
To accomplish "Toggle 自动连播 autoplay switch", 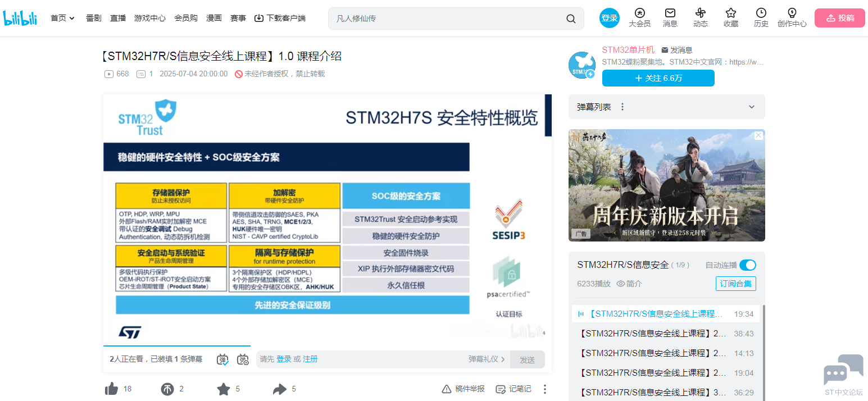I will pyautogui.click(x=747, y=265).
